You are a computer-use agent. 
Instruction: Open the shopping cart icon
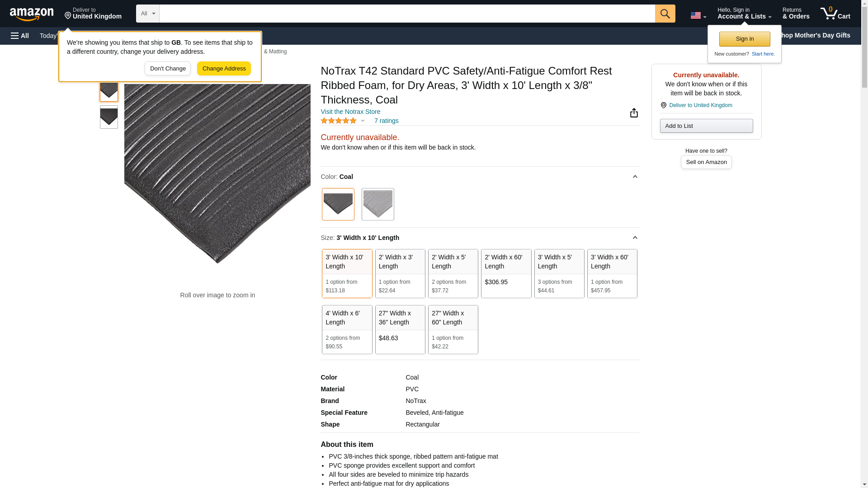[835, 14]
